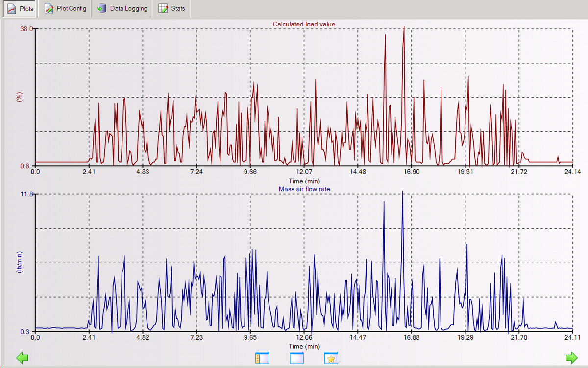588x368 pixels.
Task: Click the 11.8 maximum y-axis value
Action: [26, 194]
